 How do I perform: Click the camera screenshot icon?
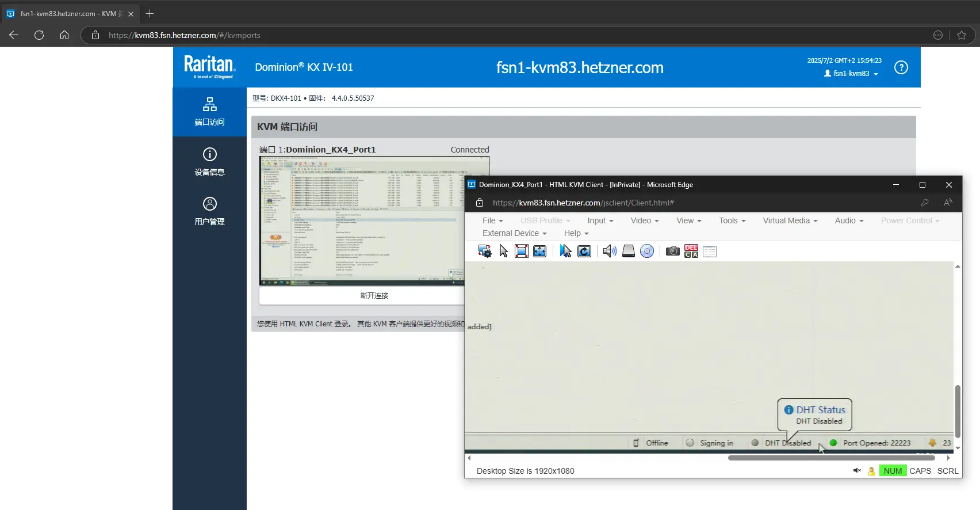point(673,251)
